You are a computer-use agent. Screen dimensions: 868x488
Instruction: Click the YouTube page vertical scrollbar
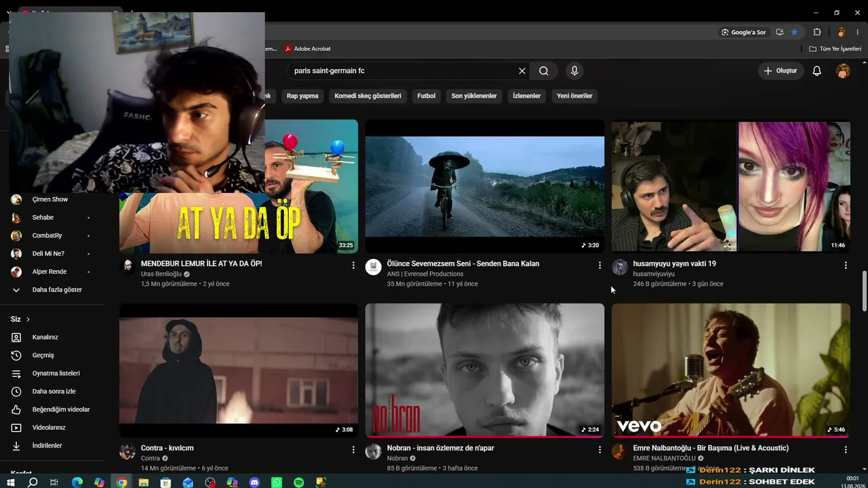click(864, 290)
